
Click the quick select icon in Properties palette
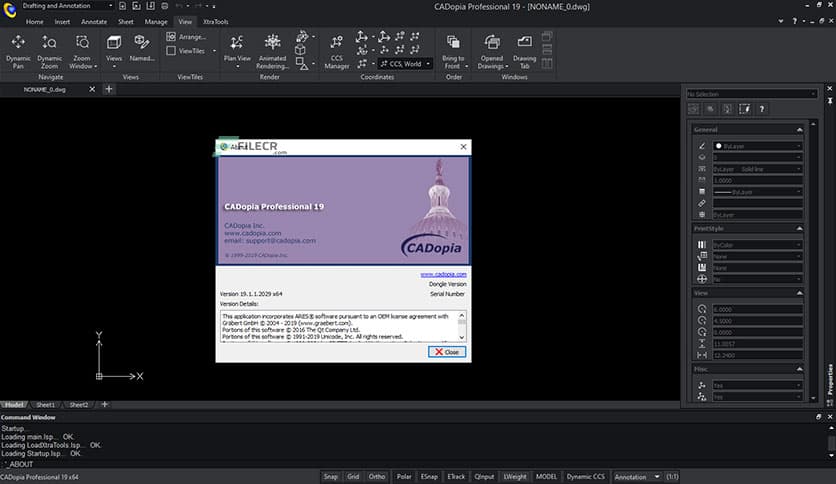click(745, 109)
